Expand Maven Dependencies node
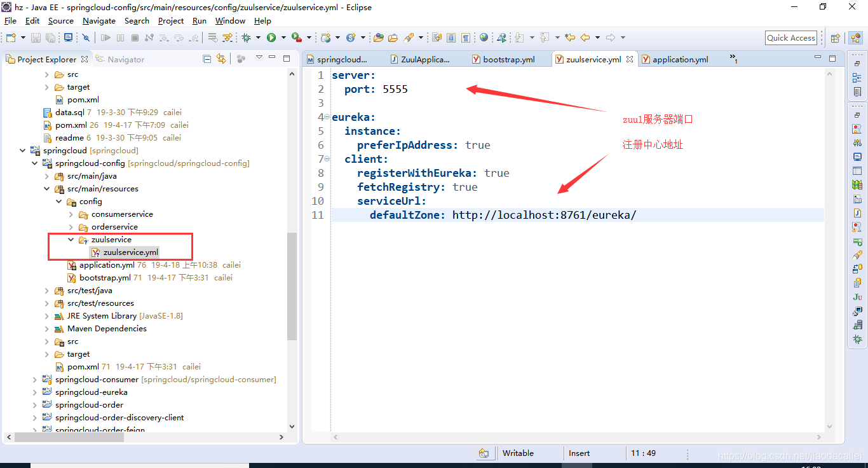Screen dimensions: 868x468 47,329
